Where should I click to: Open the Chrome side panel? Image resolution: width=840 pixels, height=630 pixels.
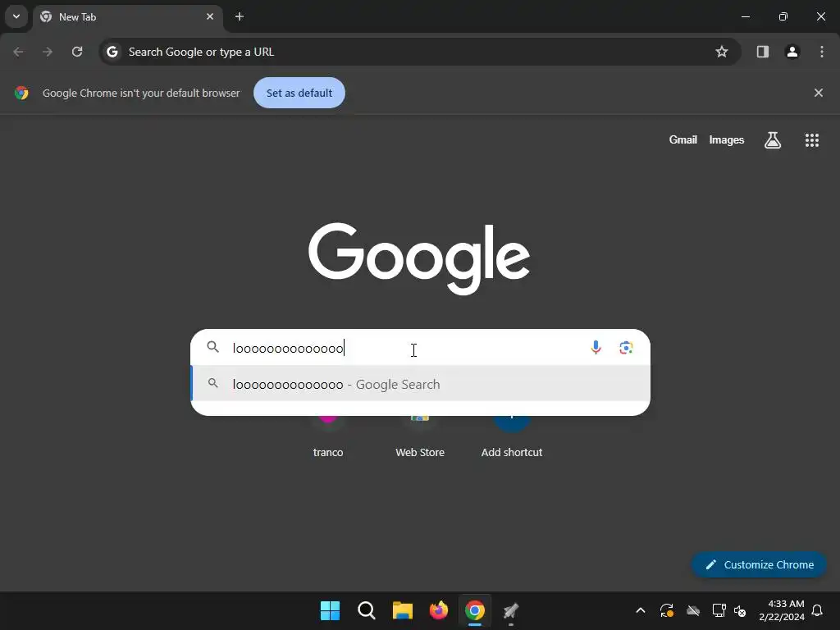[763, 52]
